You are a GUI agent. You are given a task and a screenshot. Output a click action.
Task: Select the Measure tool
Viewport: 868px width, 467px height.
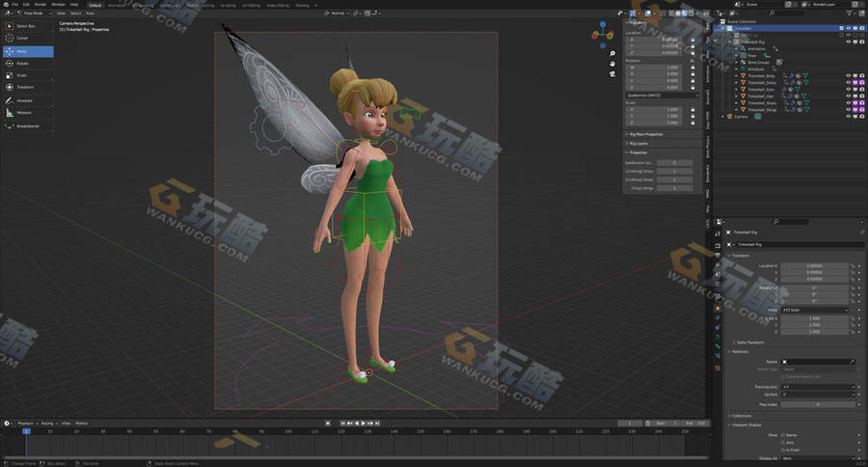pos(28,113)
